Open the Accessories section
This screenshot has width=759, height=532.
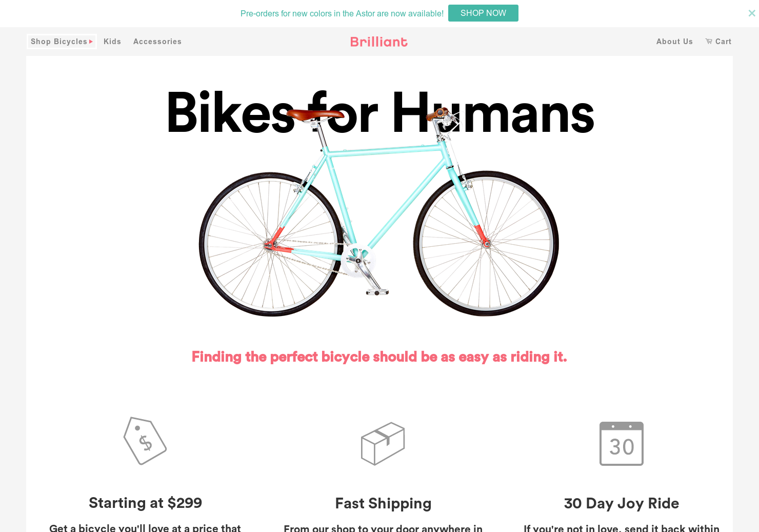(x=157, y=42)
